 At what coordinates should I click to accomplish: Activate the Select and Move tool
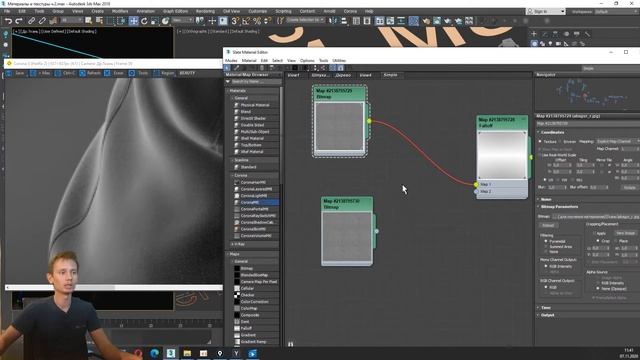tap(133, 21)
